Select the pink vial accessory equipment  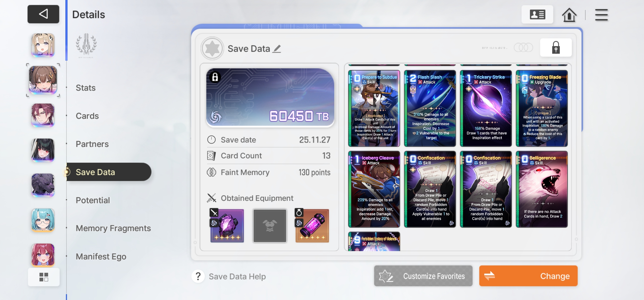coord(312,226)
